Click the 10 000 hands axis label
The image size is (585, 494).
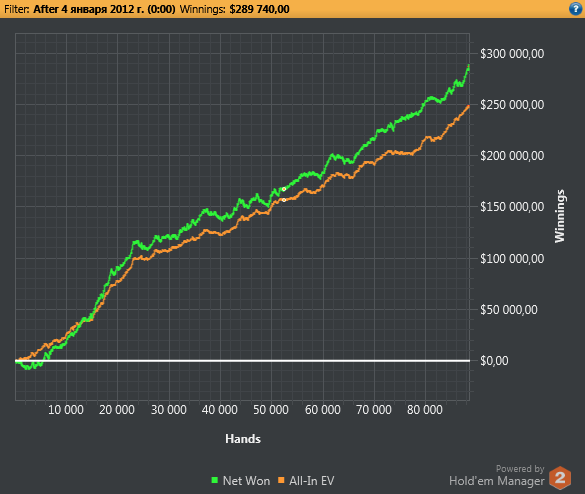[x=66, y=410]
